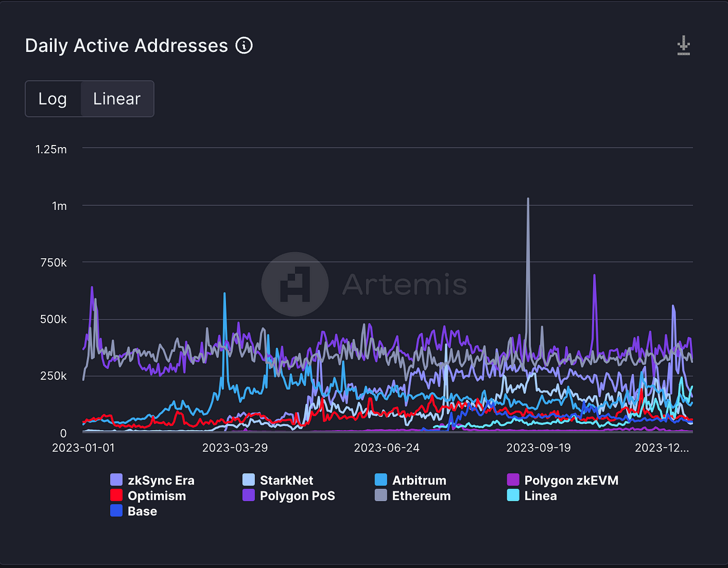Click the Ethereum spike peak near 1m
Screen dimensions: 728x568
(x=528, y=199)
